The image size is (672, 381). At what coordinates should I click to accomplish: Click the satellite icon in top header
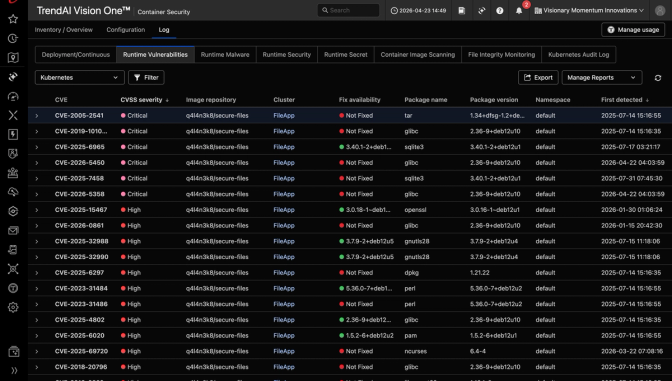tap(481, 11)
